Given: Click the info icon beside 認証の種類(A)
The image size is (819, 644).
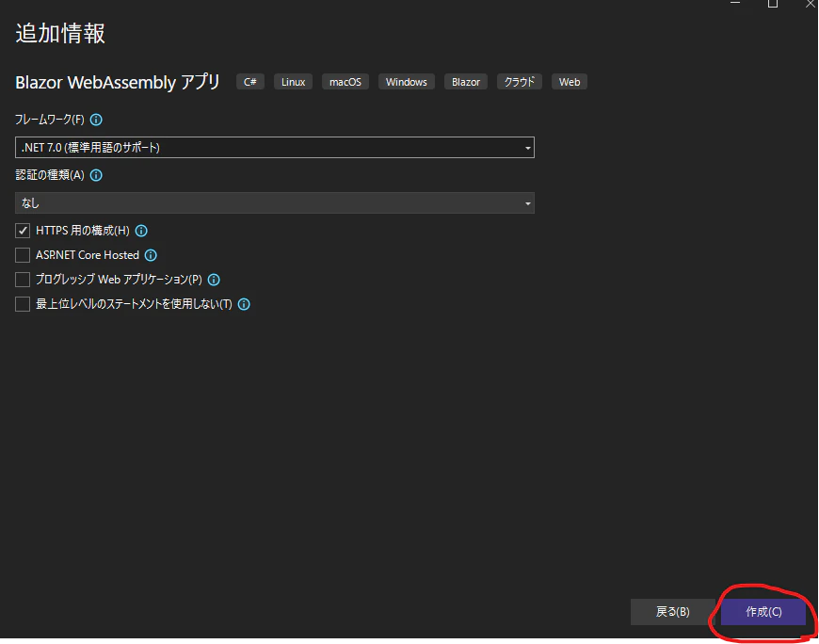Looking at the screenshot, I should (96, 175).
